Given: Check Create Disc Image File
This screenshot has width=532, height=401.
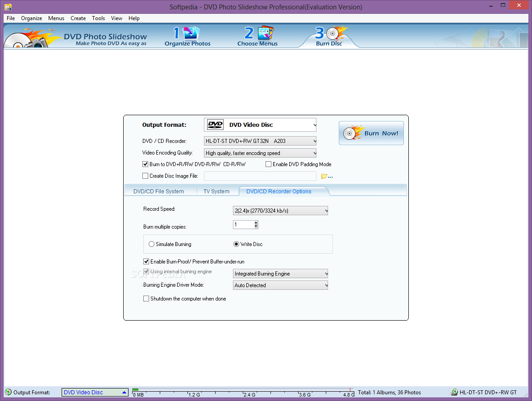Looking at the screenshot, I should [145, 176].
